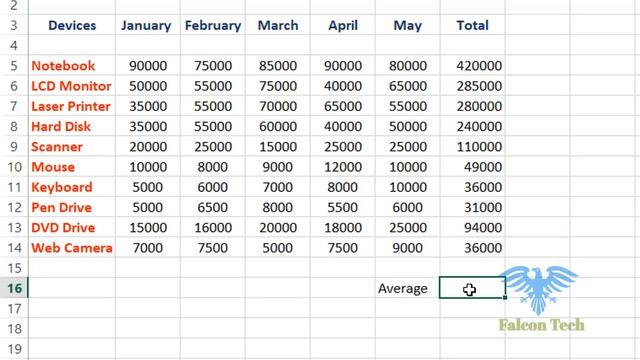Select the Average label cell
The width and height of the screenshot is (640, 360).
click(x=407, y=288)
